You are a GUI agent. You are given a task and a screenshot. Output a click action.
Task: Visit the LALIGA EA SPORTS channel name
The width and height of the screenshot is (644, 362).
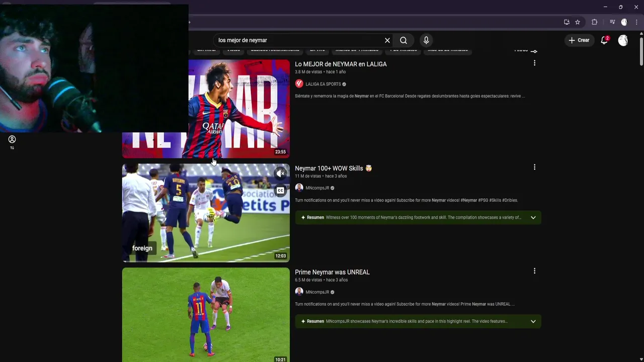pos(323,84)
